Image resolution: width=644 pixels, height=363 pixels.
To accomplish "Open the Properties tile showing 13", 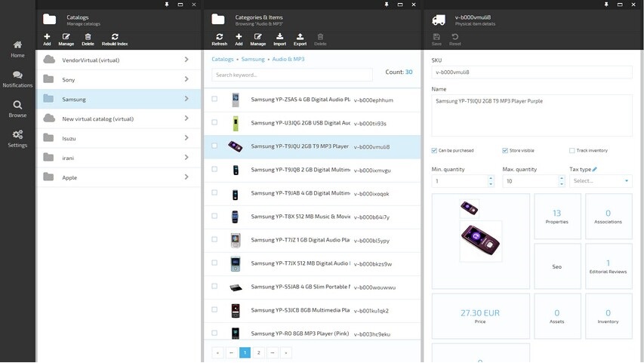I will pos(557,216).
